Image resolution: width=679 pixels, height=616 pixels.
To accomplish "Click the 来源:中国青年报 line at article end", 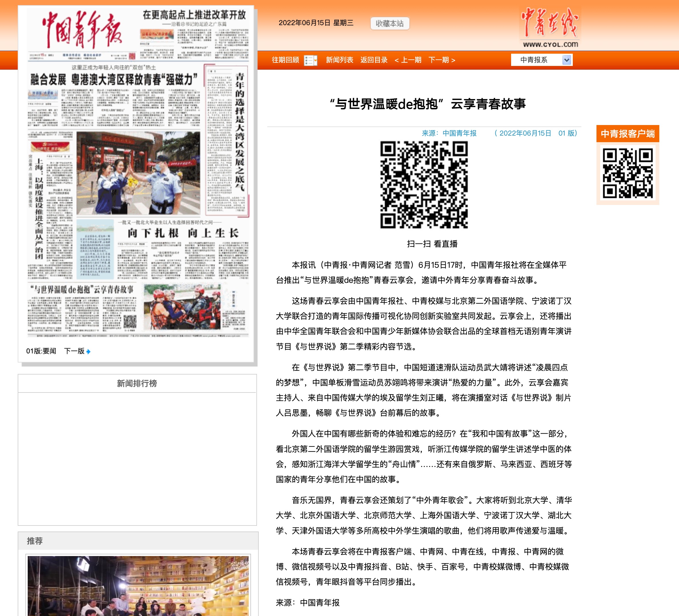I will click(x=308, y=603).
